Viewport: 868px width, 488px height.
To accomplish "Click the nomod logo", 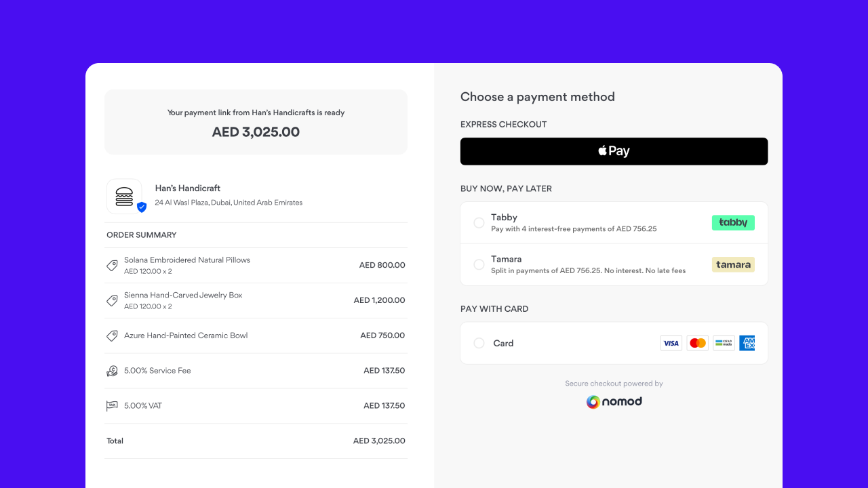I will pos(614,402).
